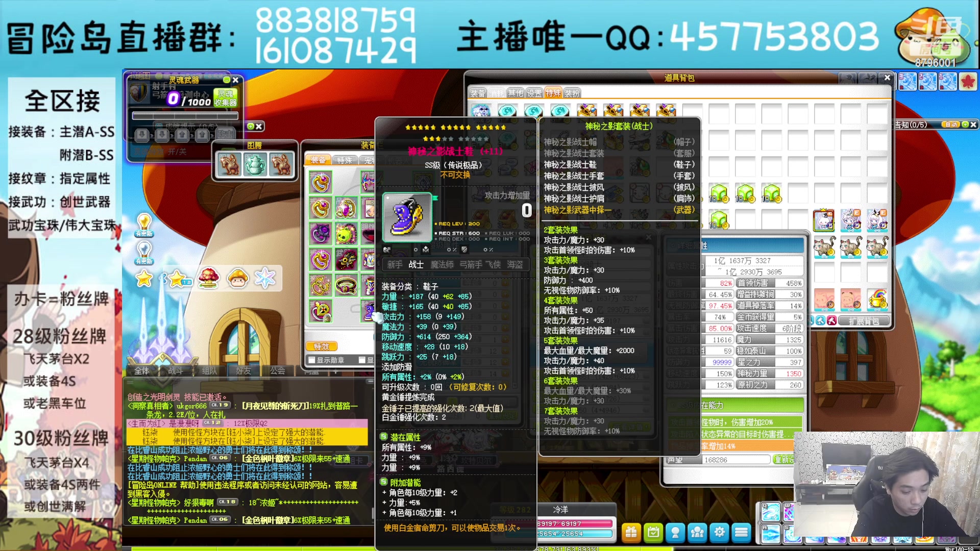Click the snowflake star event icon
The image size is (980, 551).
coord(265,278)
